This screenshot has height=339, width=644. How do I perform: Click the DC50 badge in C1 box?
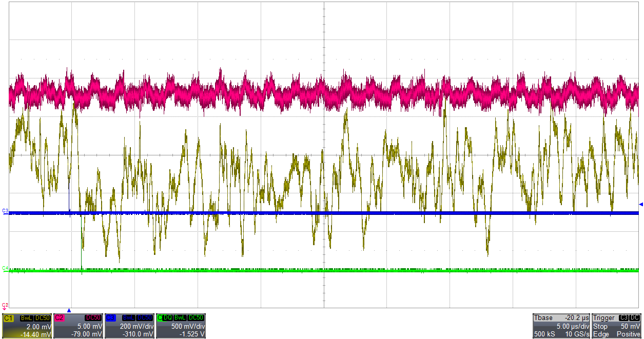pos(42,318)
